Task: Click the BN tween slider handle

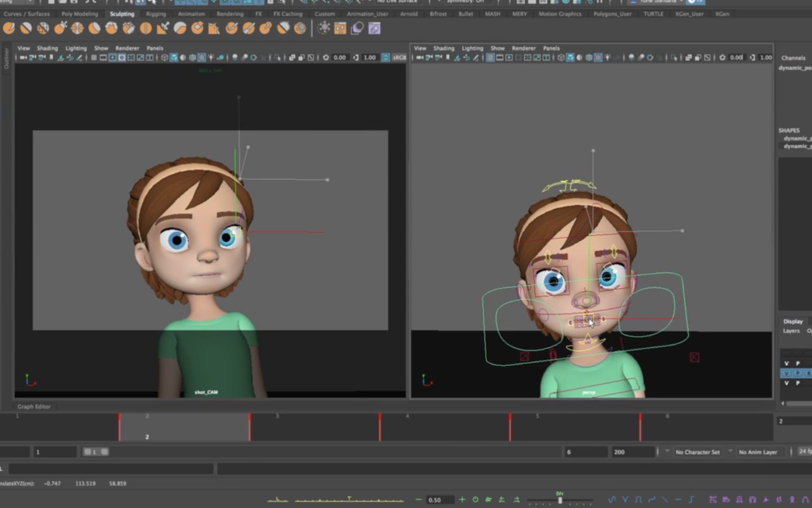Action: tap(560, 500)
